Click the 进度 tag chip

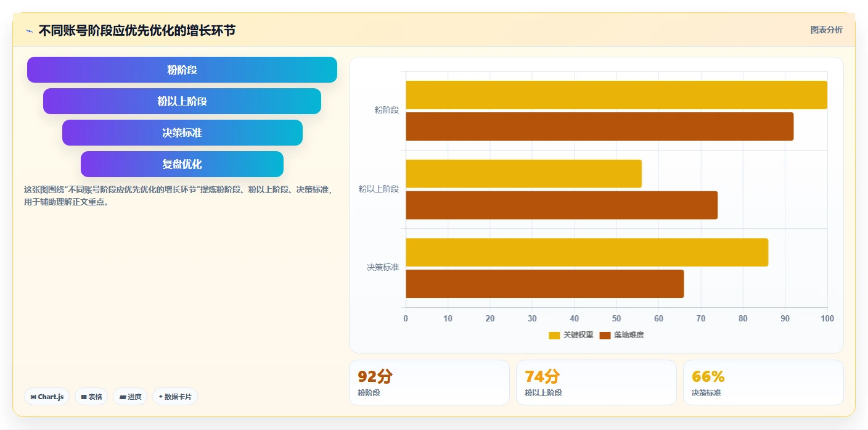tap(130, 397)
